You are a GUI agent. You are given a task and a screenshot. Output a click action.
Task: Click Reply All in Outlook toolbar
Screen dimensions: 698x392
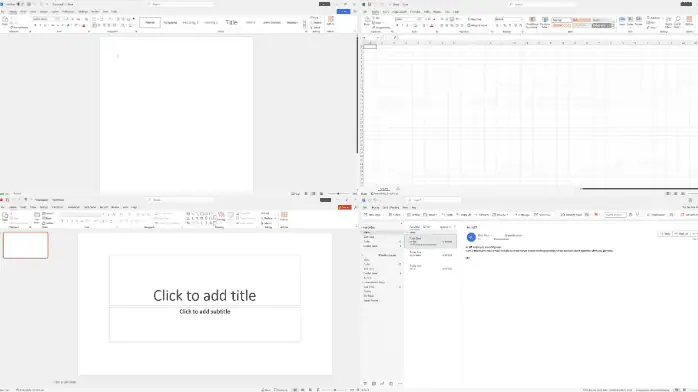(465, 215)
